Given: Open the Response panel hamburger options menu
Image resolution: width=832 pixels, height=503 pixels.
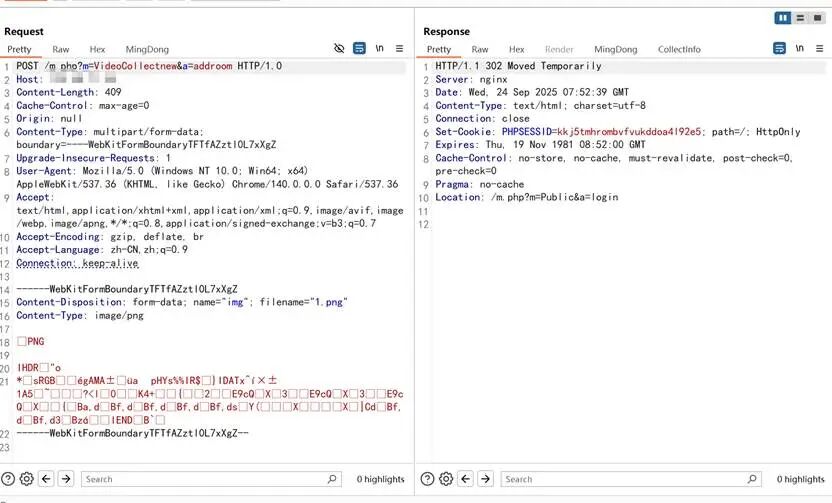Looking at the screenshot, I should pyautogui.click(x=819, y=49).
